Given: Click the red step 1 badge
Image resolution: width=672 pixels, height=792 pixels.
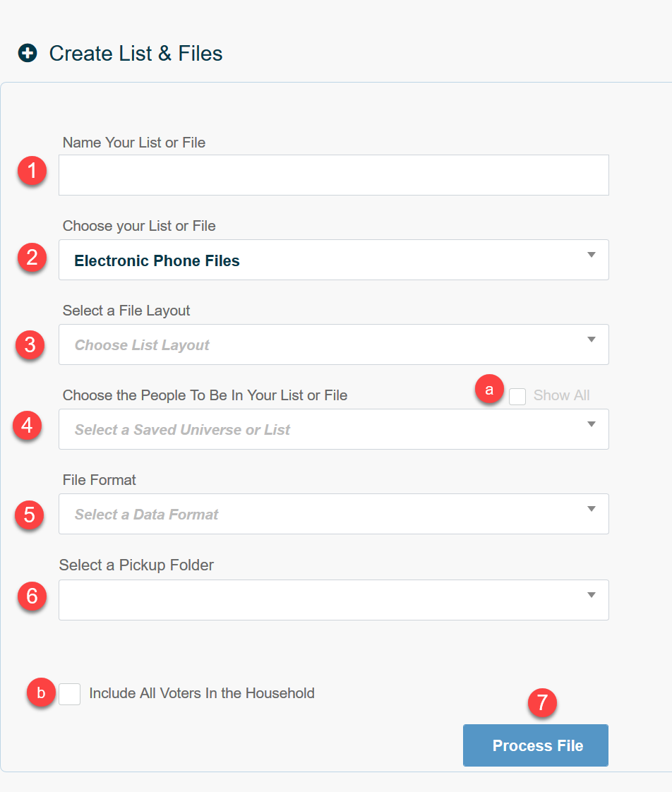Looking at the screenshot, I should pos(31,171).
